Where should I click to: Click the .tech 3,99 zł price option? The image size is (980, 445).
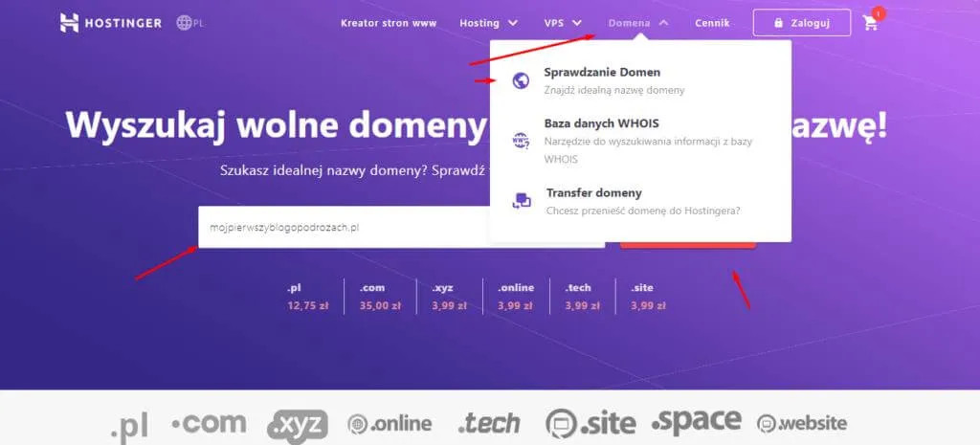coord(582,297)
